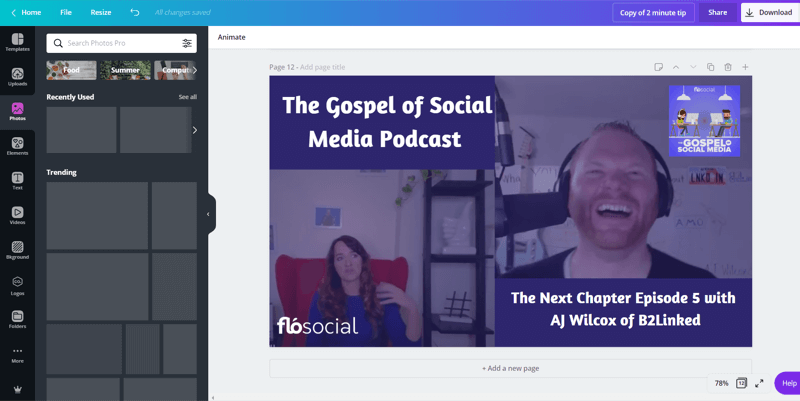Open the Background panel
This screenshot has height=401, width=800.
(17, 250)
